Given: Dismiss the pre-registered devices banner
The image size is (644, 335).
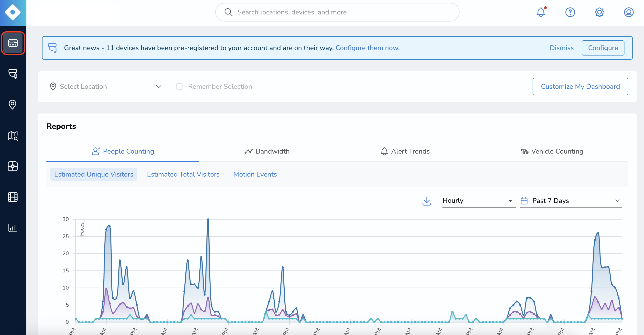Looking at the screenshot, I should pyautogui.click(x=561, y=48).
